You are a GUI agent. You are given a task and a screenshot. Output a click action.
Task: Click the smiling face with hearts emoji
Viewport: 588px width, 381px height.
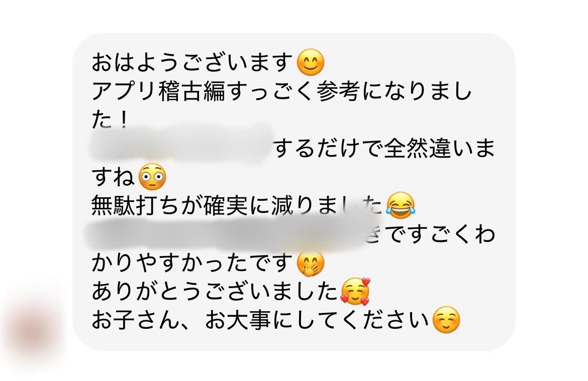(x=355, y=292)
